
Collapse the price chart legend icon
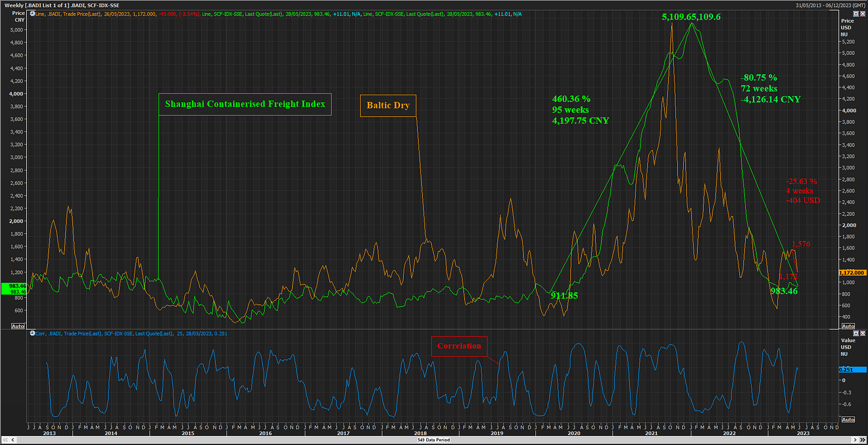tap(32, 13)
